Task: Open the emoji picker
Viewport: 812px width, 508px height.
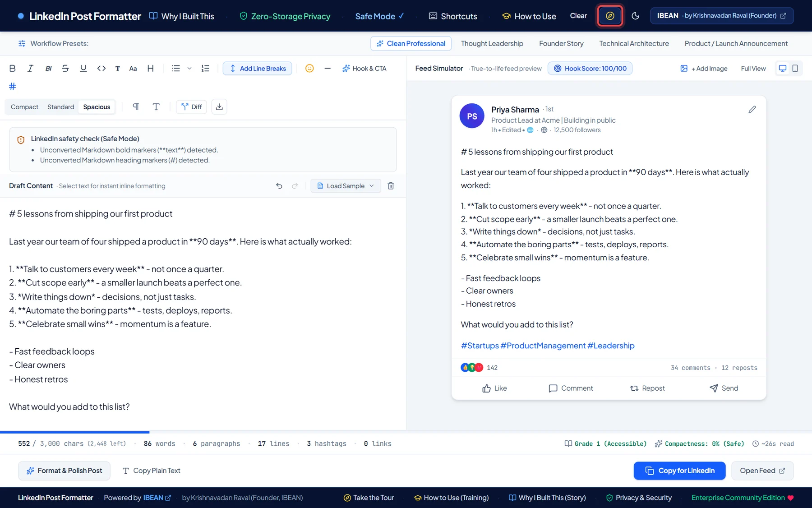Action: point(309,69)
